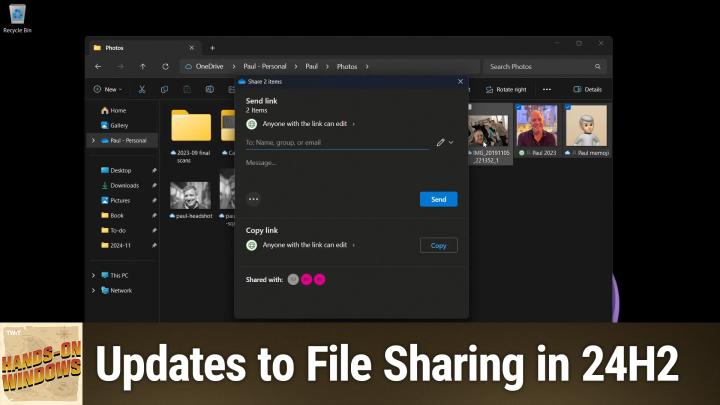Open link settings chevron under Copy link

pos(354,245)
